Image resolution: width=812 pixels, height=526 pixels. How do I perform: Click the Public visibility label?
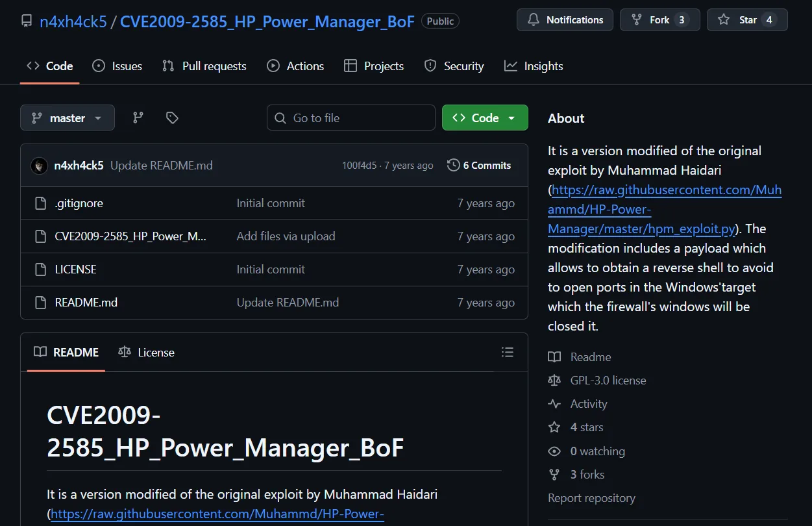(440, 21)
